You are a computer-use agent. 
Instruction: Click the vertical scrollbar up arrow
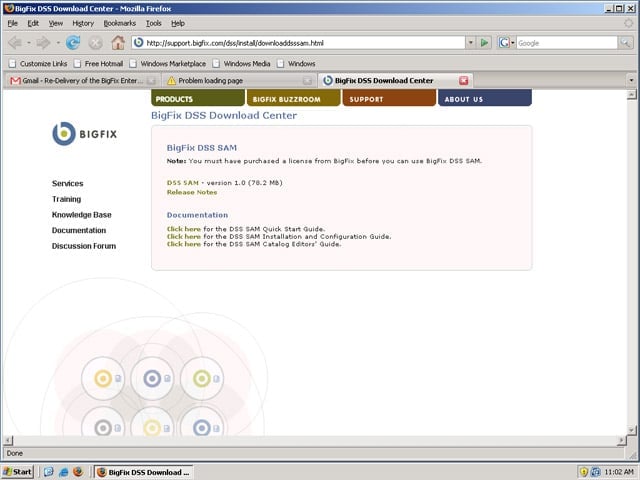point(631,94)
